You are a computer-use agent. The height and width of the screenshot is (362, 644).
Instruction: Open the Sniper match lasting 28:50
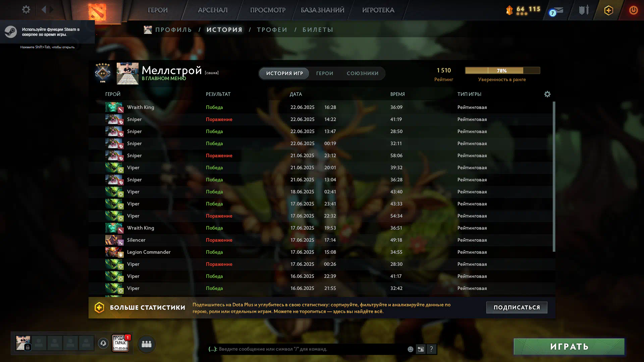(x=320, y=131)
